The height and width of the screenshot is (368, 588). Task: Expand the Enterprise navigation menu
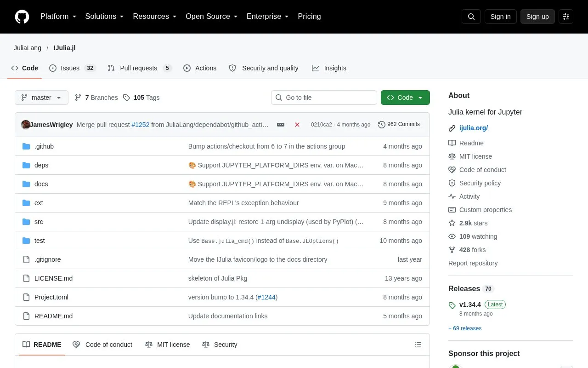(268, 17)
